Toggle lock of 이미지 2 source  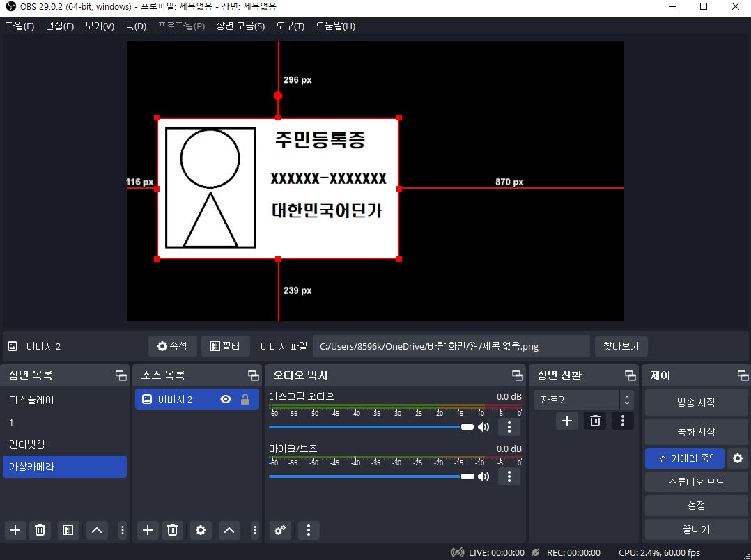coord(245,399)
